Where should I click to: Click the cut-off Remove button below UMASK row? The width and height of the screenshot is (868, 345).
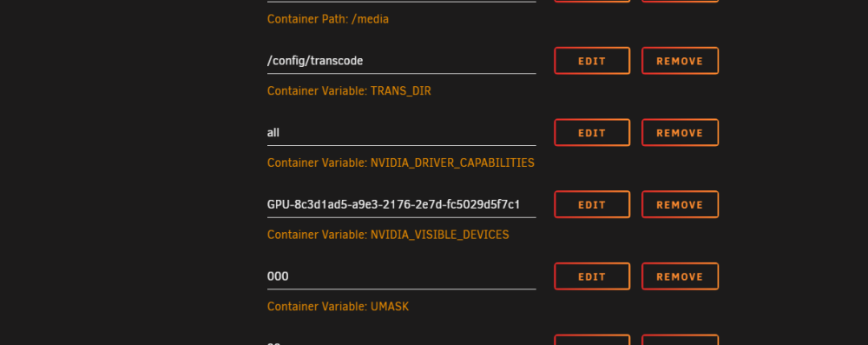[680, 340]
